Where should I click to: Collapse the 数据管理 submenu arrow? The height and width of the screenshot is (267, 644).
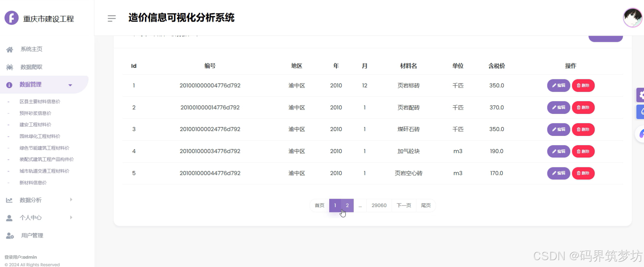pyautogui.click(x=70, y=85)
